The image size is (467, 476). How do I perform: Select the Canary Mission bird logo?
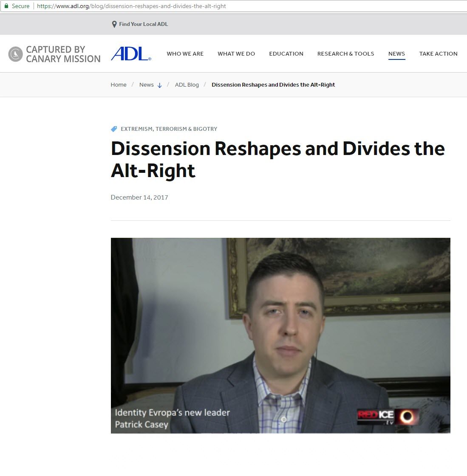(x=15, y=54)
